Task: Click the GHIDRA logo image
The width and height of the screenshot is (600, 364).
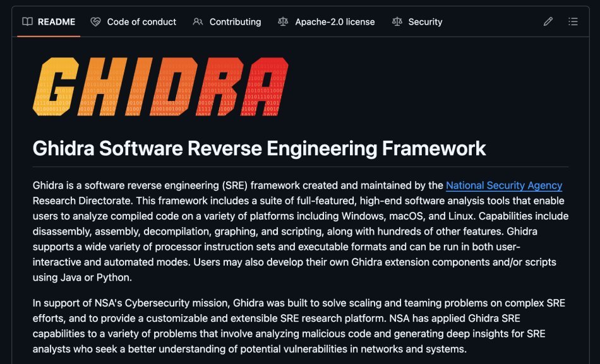Action: 160,86
